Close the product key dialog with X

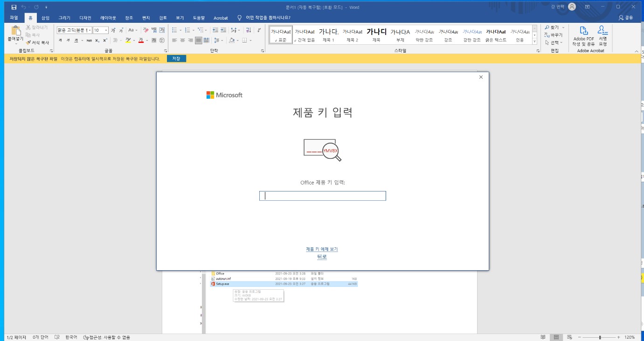pos(481,77)
